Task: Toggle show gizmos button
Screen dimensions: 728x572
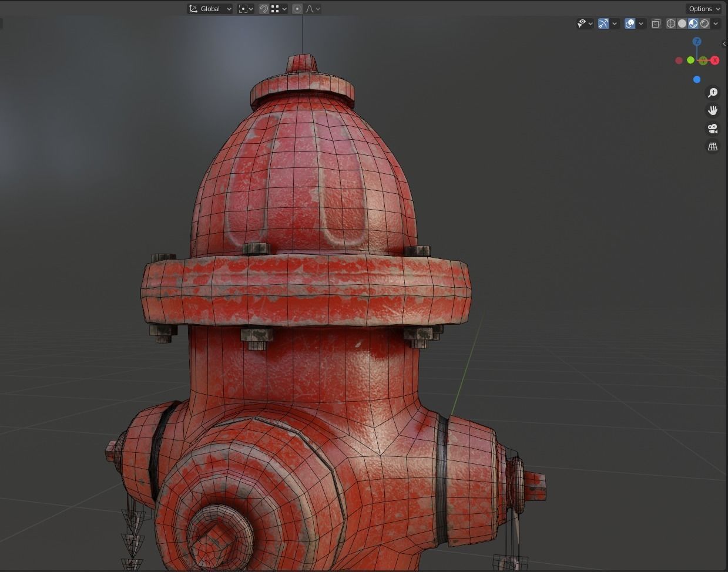Action: (x=603, y=23)
